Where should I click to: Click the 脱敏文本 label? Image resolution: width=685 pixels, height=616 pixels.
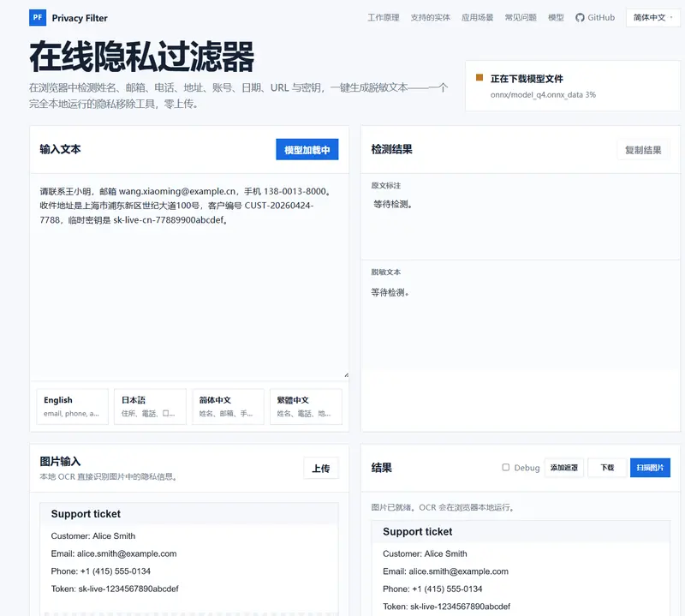(386, 272)
